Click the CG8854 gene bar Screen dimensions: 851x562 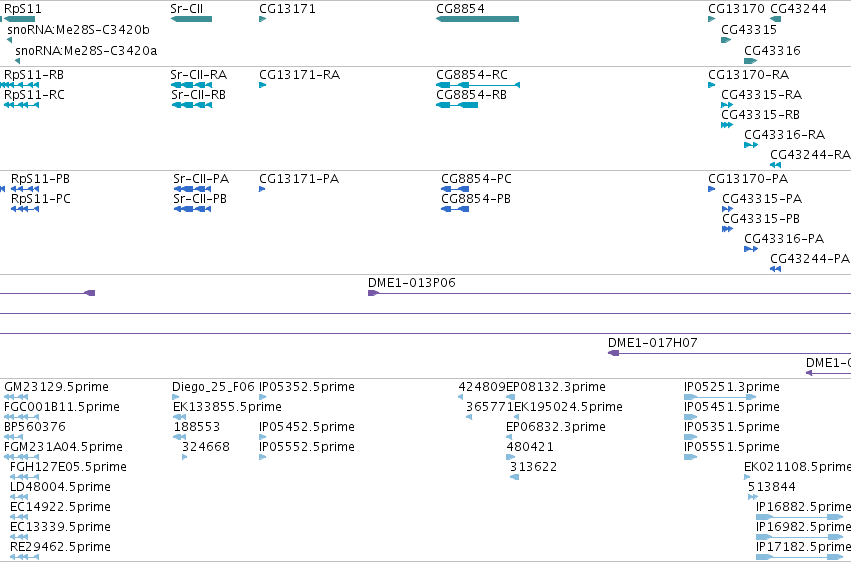click(x=477, y=19)
